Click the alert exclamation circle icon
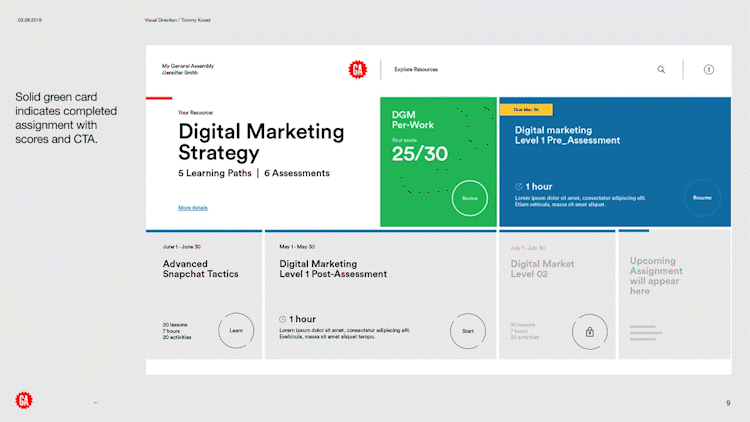750x422 pixels. [708, 70]
